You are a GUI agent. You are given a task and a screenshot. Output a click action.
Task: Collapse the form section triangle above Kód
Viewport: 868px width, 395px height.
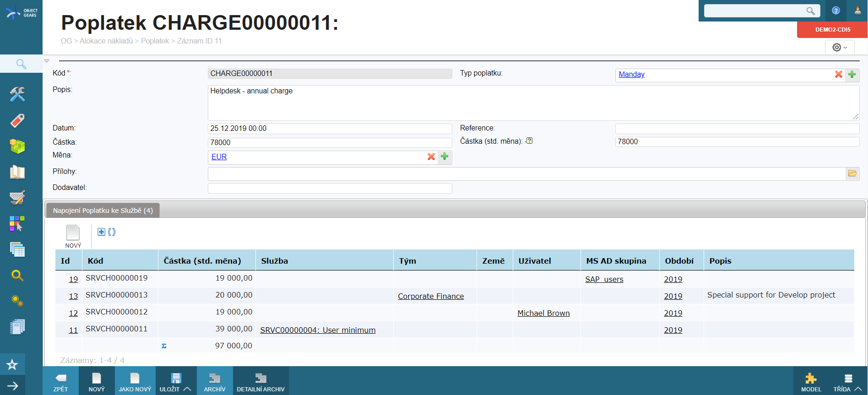tap(47, 61)
